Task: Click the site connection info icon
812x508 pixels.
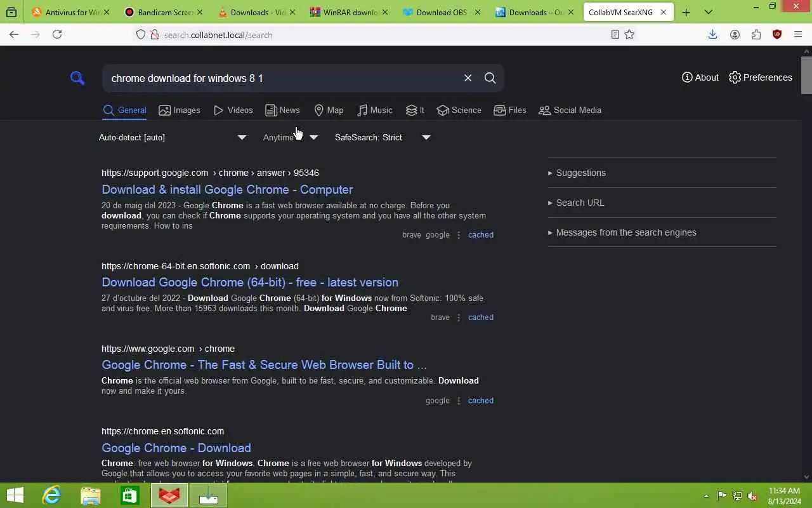Action: click(x=154, y=35)
